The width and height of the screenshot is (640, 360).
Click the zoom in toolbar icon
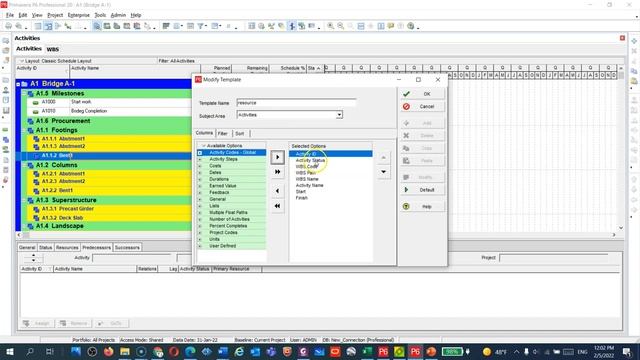pyautogui.click(x=331, y=26)
